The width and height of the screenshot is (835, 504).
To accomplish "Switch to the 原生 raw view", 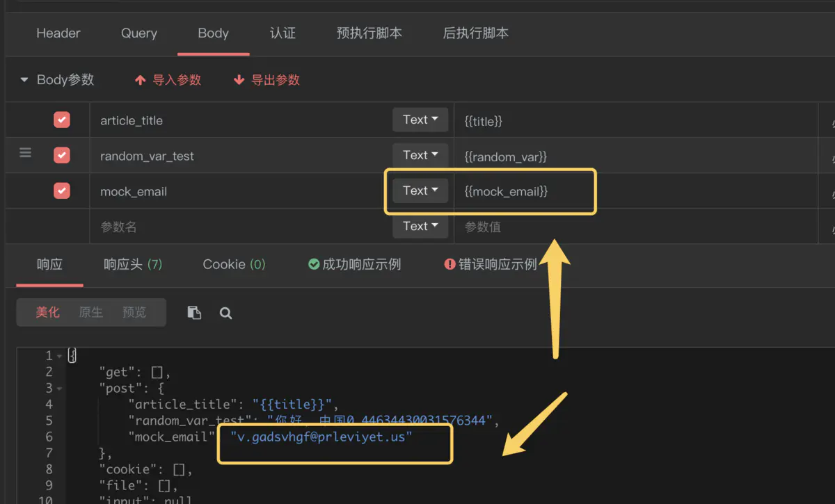I will point(91,312).
